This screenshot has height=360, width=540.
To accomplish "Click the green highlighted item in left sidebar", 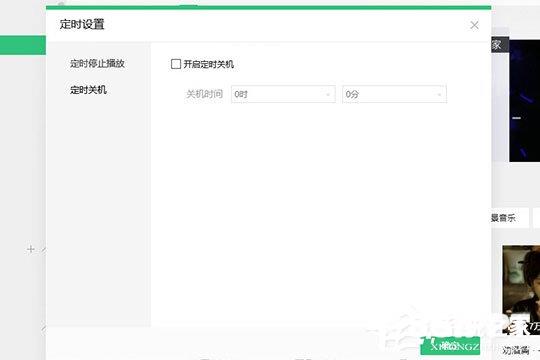I will [x=23, y=45].
